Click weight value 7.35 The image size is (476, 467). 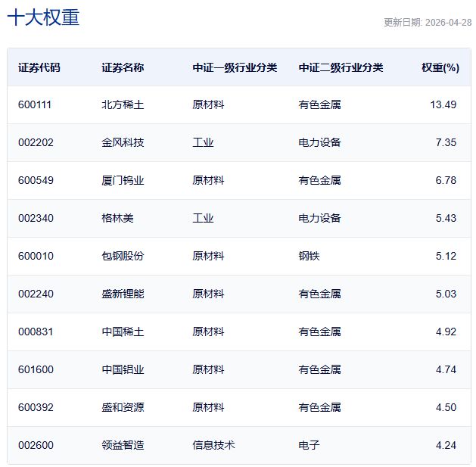coord(446,142)
